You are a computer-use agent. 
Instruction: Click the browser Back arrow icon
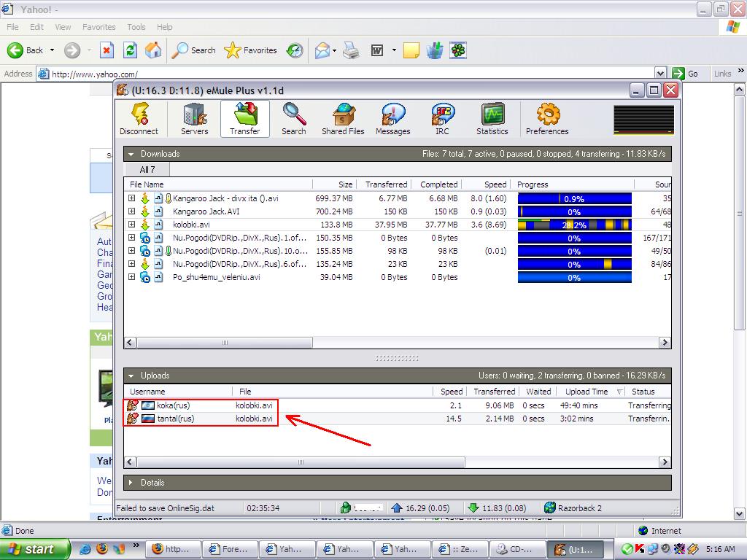(x=15, y=50)
